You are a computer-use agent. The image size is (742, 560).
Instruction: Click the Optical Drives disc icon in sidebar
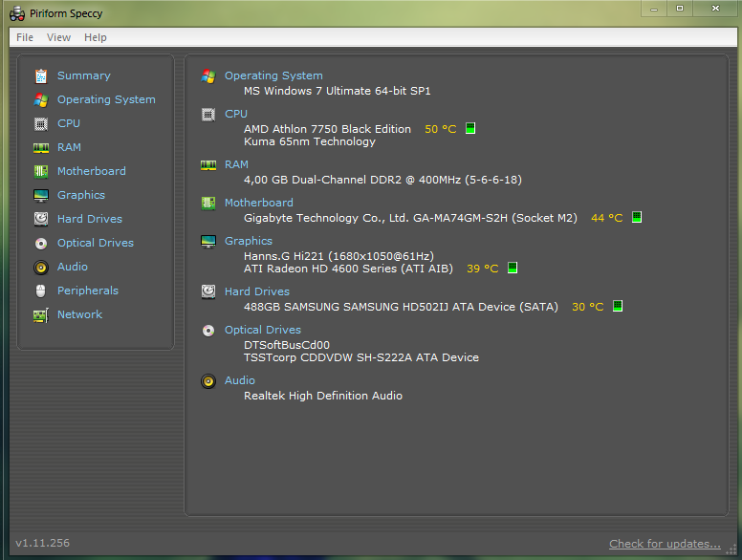pyautogui.click(x=40, y=243)
